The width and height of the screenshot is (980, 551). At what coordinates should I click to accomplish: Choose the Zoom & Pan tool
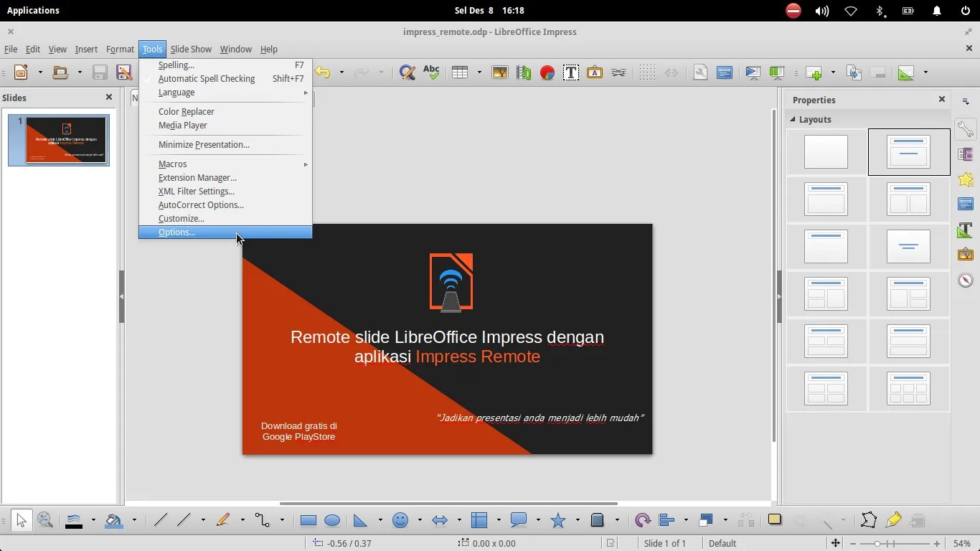coord(45,520)
